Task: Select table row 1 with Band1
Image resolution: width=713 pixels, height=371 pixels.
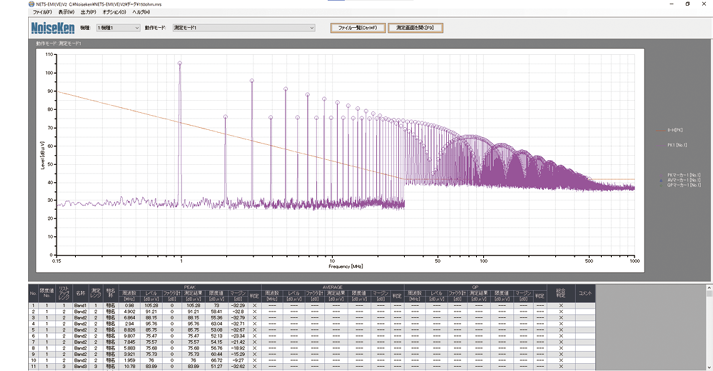Action: pyautogui.click(x=311, y=306)
